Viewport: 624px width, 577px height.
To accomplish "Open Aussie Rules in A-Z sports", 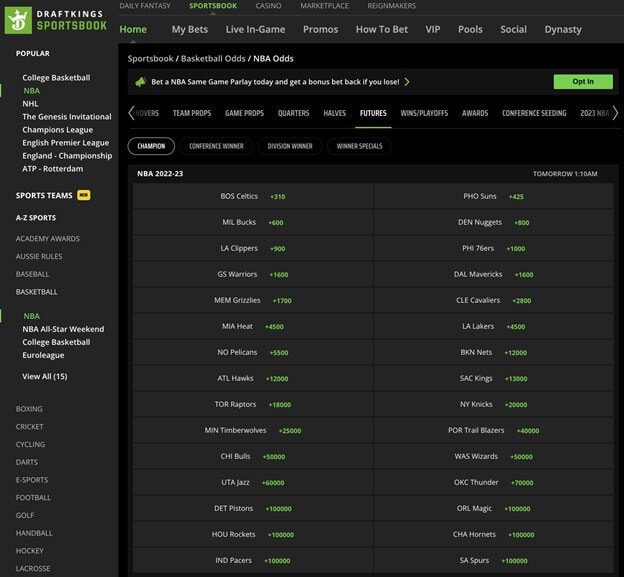I will (39, 257).
